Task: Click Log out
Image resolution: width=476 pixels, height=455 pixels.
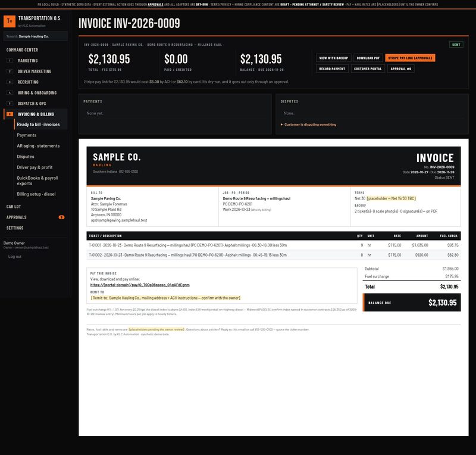Action: (x=14, y=257)
